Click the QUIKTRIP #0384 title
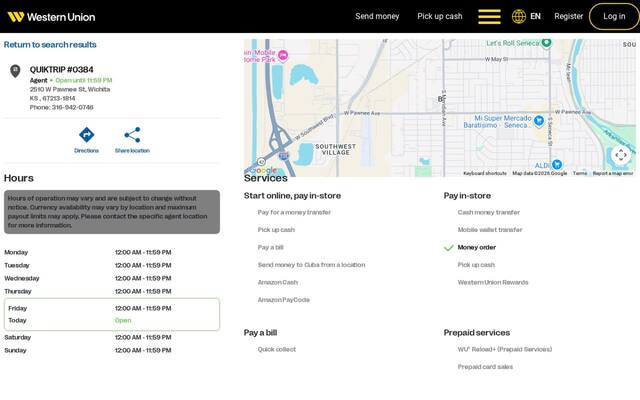The image size is (640, 400). [62, 69]
